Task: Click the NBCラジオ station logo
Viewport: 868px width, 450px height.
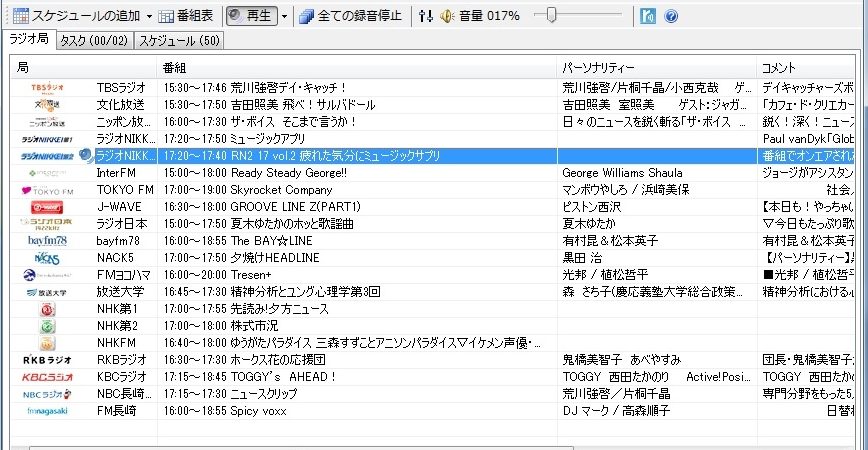Action: click(47, 394)
